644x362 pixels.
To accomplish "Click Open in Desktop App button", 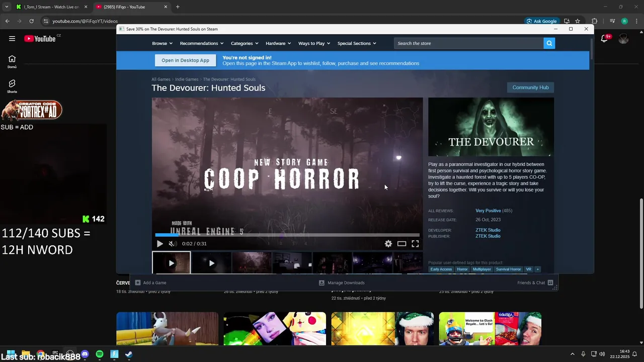I will (185, 60).
